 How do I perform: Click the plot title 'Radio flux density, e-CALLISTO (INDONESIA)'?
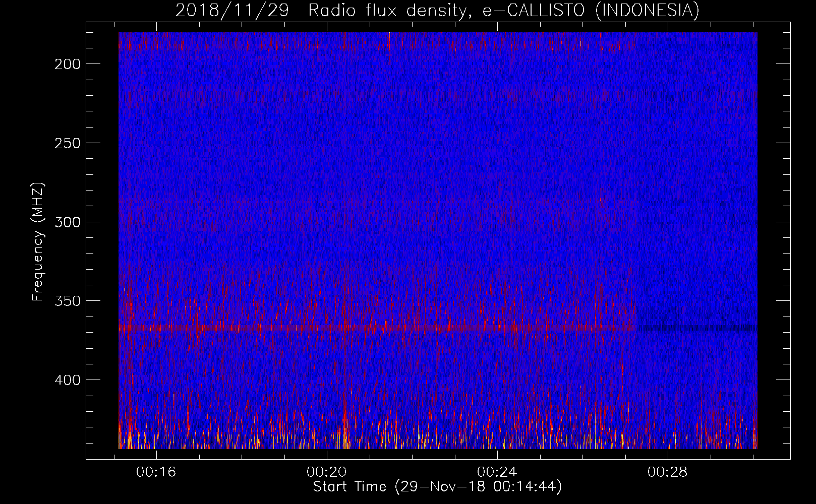click(503, 11)
